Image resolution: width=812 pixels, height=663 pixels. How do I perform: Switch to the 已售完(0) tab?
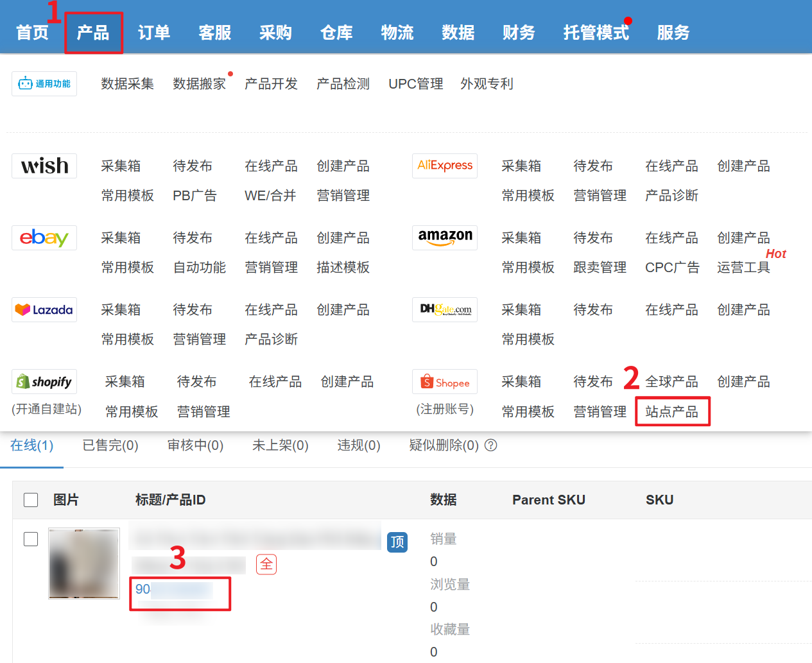(x=110, y=445)
